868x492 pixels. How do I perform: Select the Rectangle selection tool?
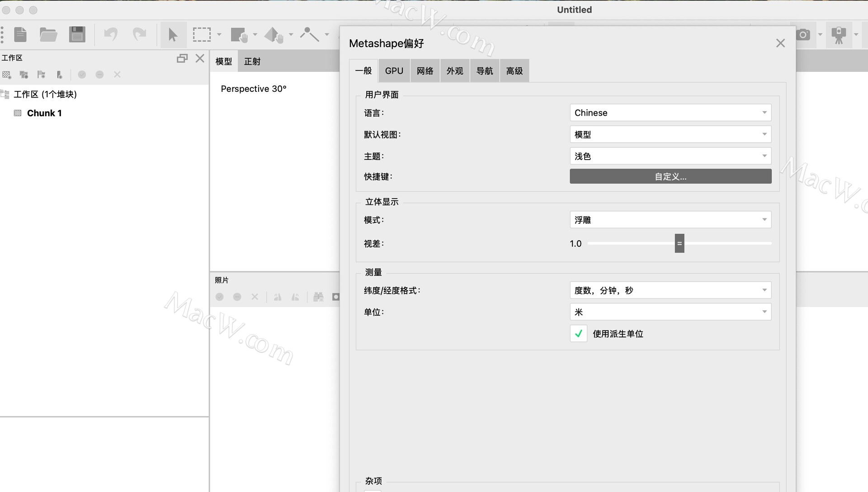[202, 34]
